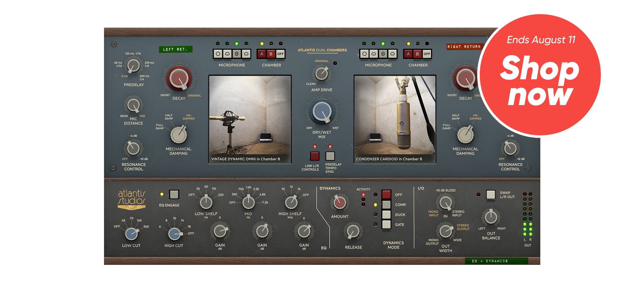Choose the last cardioid pattern on left microphone
644x290 pixels.
[246, 54]
